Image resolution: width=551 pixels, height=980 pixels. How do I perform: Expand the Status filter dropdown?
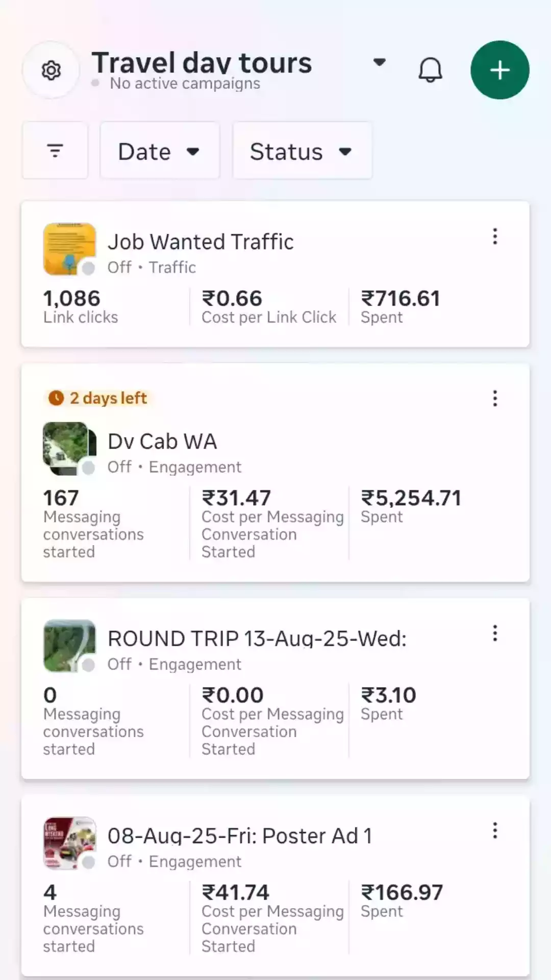(x=302, y=151)
